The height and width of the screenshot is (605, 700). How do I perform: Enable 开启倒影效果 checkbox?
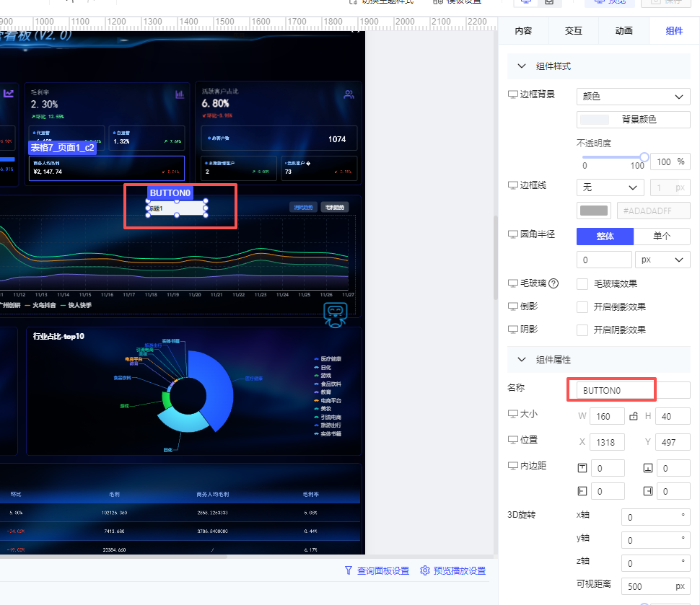pos(582,307)
